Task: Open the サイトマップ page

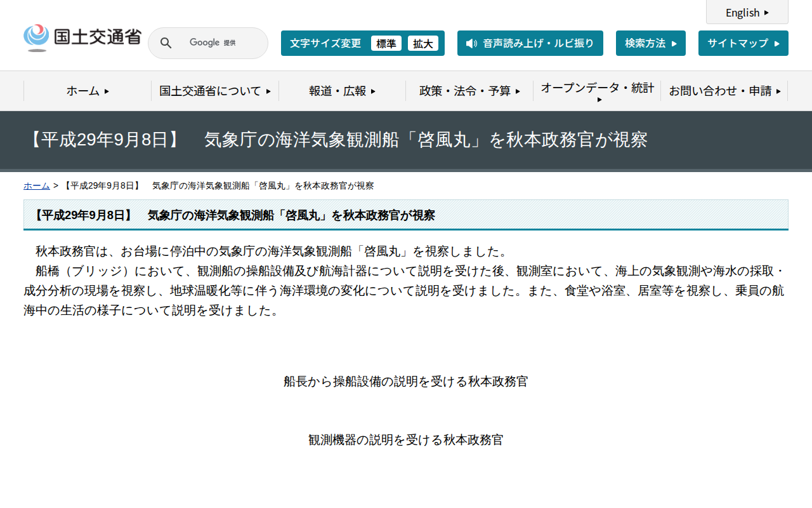Action: (x=742, y=43)
